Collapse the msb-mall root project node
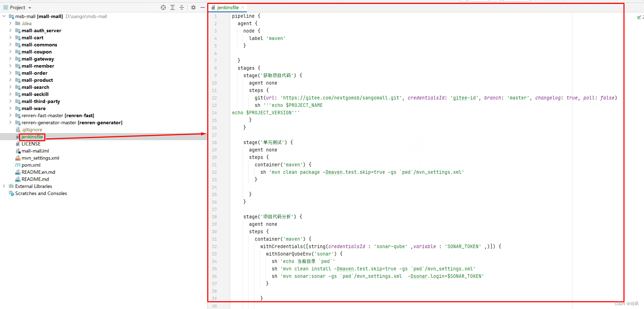644x309 pixels. coord(4,16)
